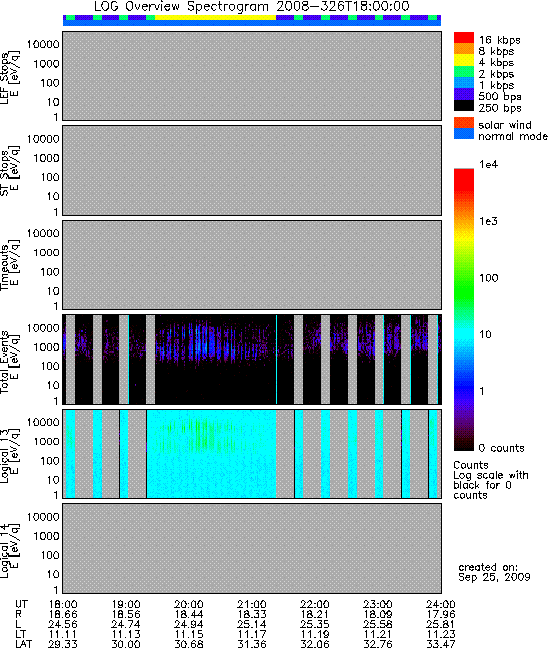Click the title 'LOG Overview Spectrogram 2008-326T18:00:00'

252,7
